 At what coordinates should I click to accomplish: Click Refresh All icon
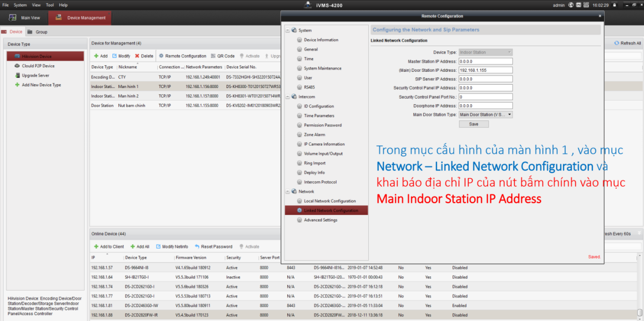click(x=617, y=43)
